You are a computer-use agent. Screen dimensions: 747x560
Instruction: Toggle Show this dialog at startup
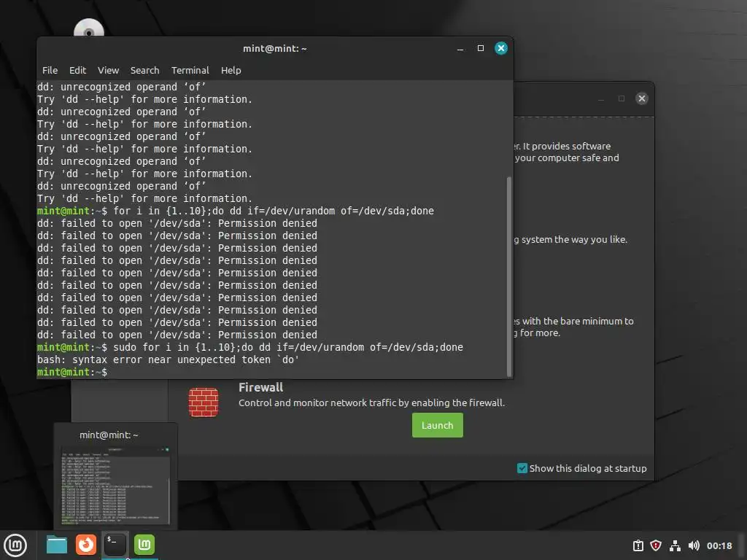point(522,469)
